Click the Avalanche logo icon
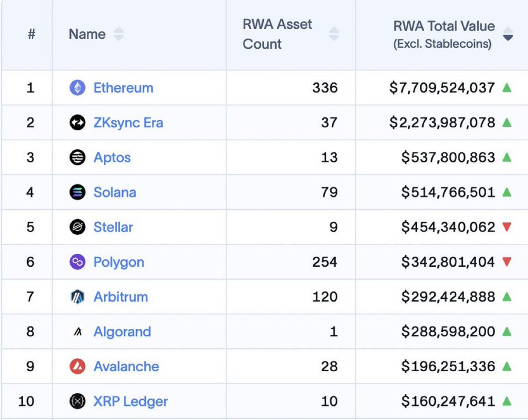 coord(77,366)
